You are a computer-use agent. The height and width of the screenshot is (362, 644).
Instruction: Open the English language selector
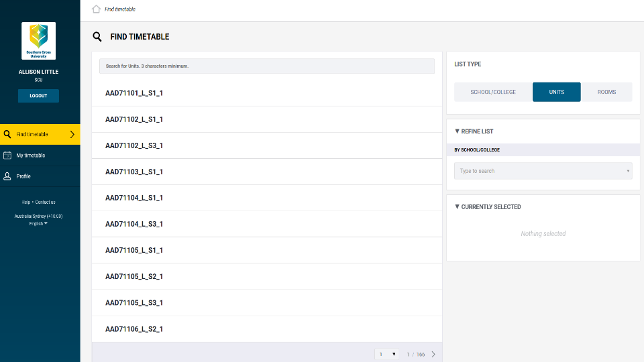(x=38, y=224)
